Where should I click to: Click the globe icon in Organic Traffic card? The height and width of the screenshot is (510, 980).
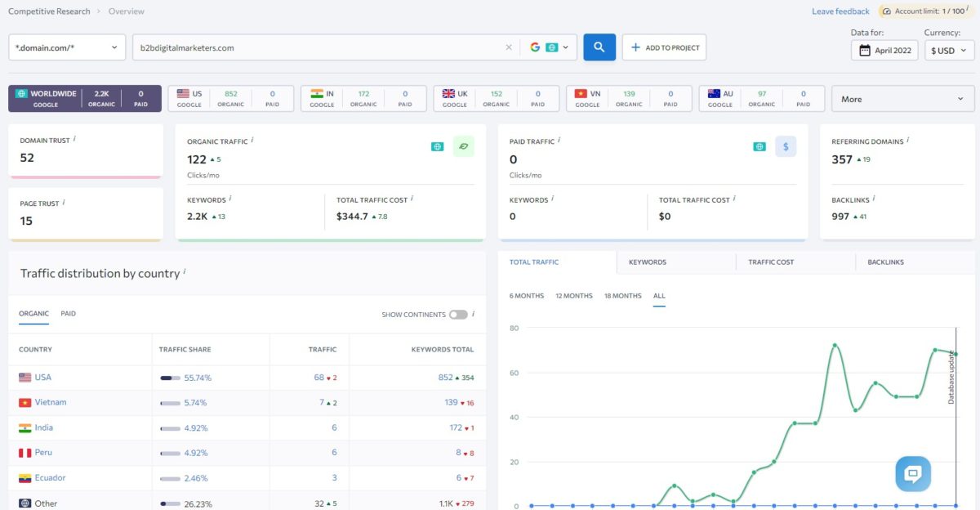pyautogui.click(x=438, y=146)
